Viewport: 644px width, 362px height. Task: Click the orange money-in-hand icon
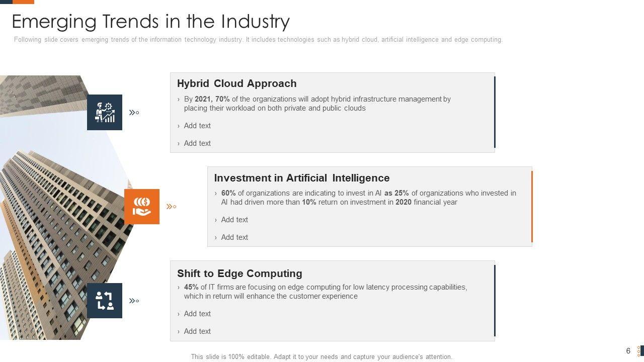(142, 207)
